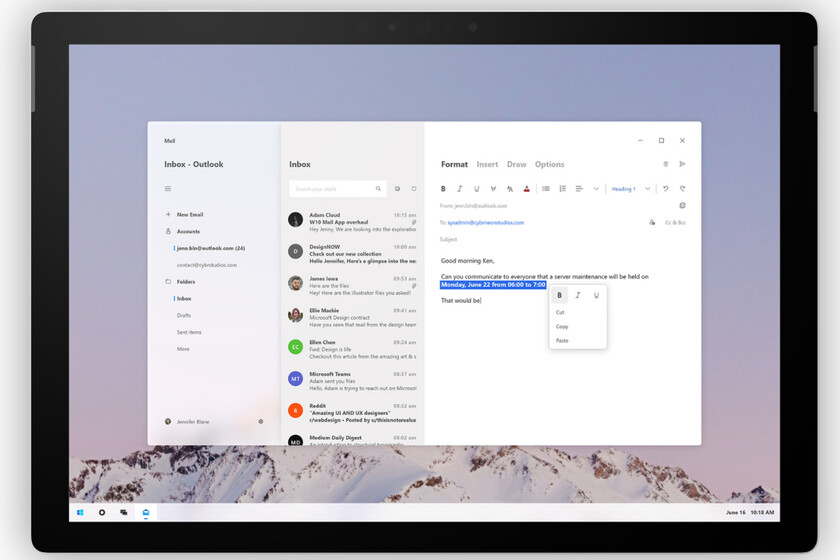Click the magnifier search icon
This screenshot has width=840, height=560.
pos(378,189)
